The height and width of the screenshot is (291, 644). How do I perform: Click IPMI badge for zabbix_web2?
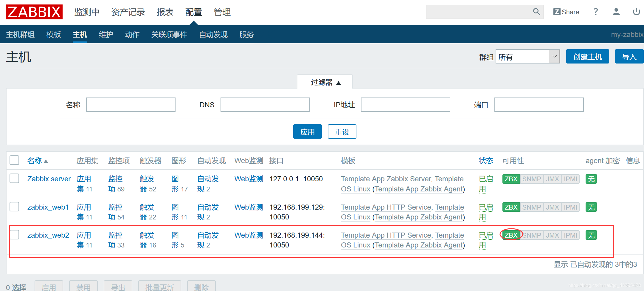(570, 235)
